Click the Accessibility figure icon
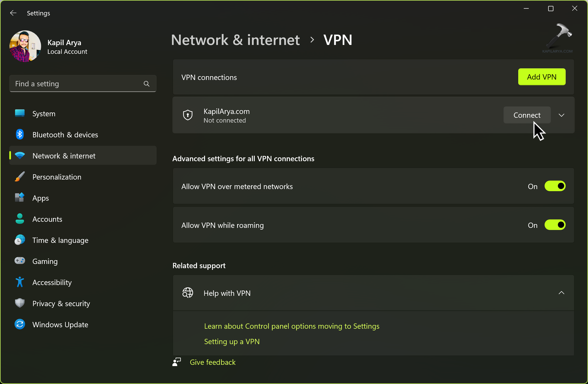This screenshot has height=384, width=588. [20, 282]
